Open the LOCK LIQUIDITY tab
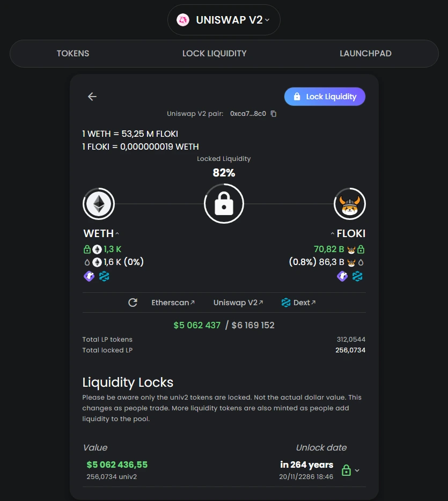The height and width of the screenshot is (501, 448). coord(215,53)
